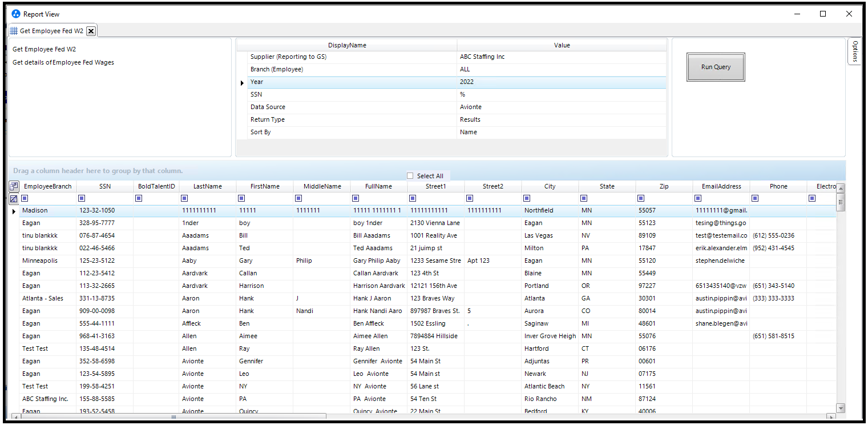Screen dimensions: 868x425
Task: Click the row indicator arrow for Madison row
Action: point(14,211)
